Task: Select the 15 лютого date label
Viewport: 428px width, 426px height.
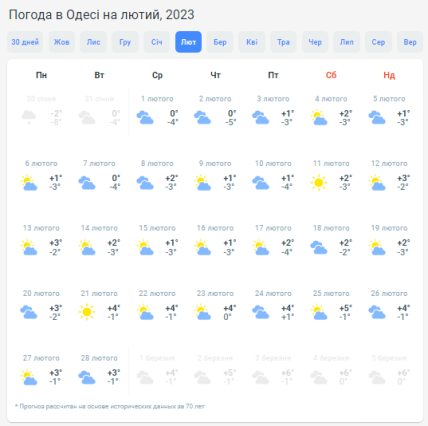Action: tap(157, 228)
